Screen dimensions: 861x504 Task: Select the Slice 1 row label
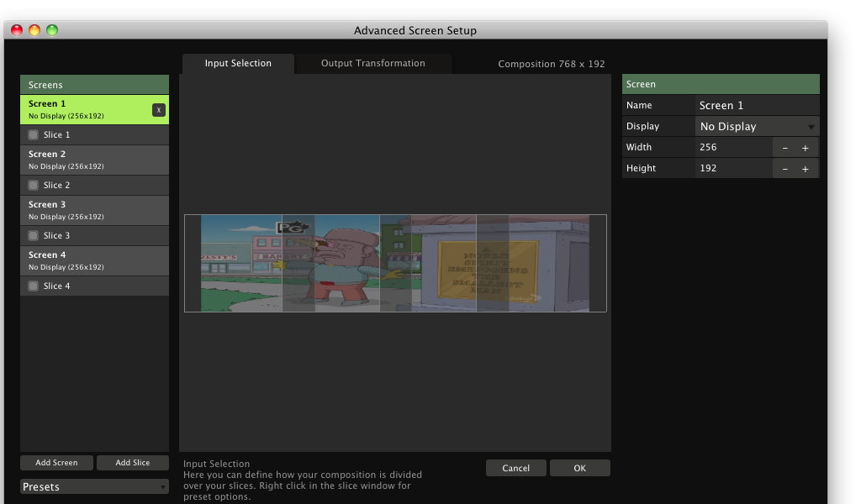56,135
